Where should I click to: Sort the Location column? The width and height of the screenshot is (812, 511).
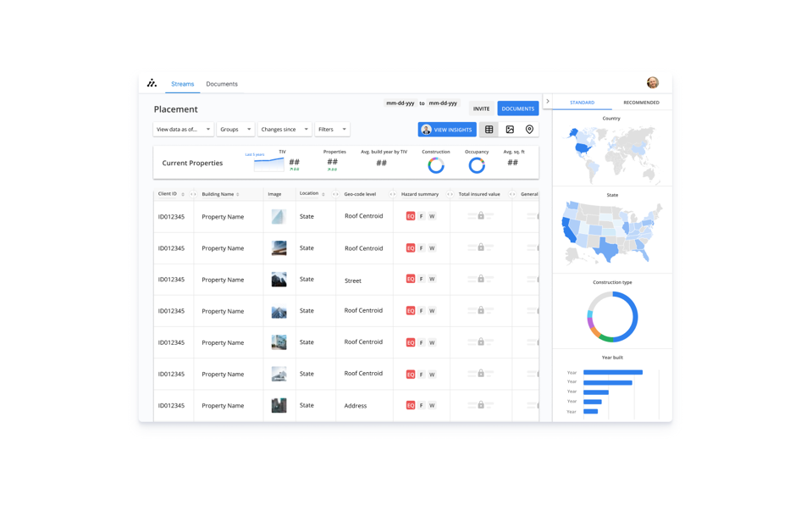point(323,194)
